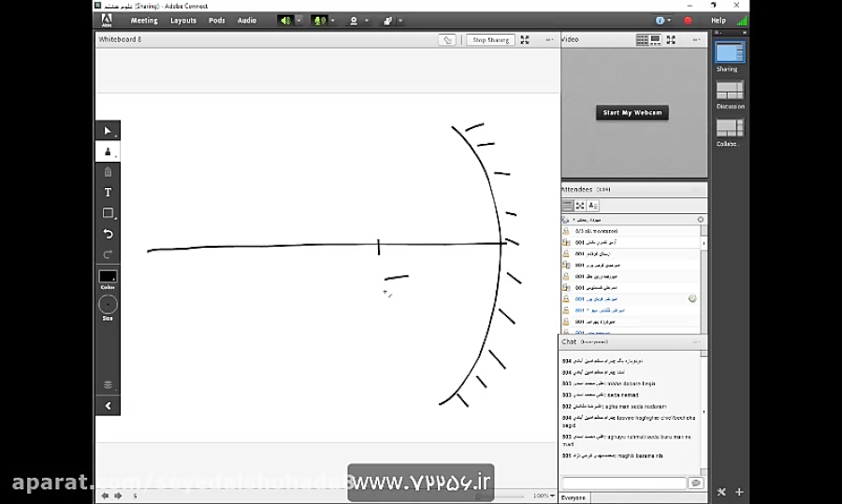
Task: Open the Layouts menu
Action: pos(183,21)
